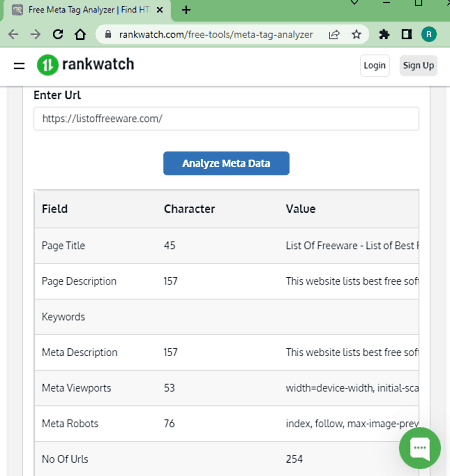The width and height of the screenshot is (450, 476).
Task: Select the Free Meta Tag Analyzer tab
Action: 87,10
